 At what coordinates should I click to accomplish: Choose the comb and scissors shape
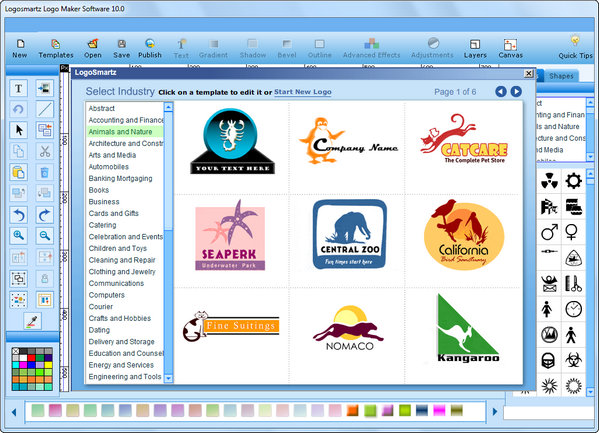click(x=573, y=284)
